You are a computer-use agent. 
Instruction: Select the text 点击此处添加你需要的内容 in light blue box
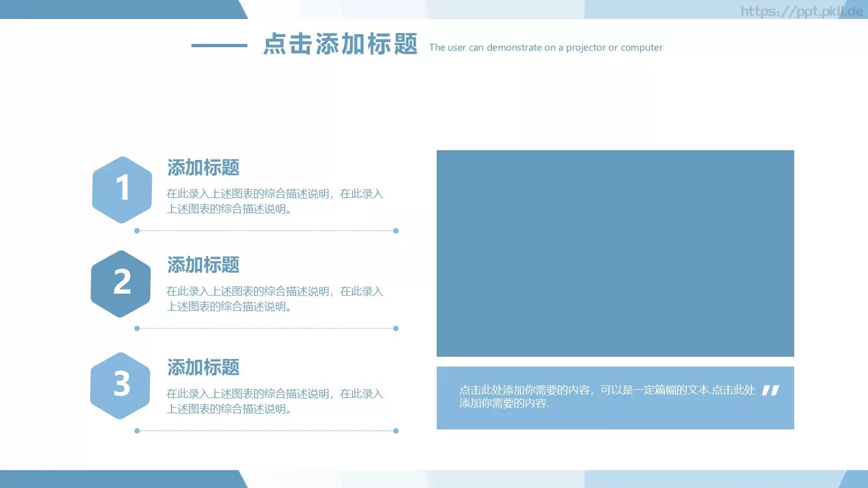(x=607, y=396)
